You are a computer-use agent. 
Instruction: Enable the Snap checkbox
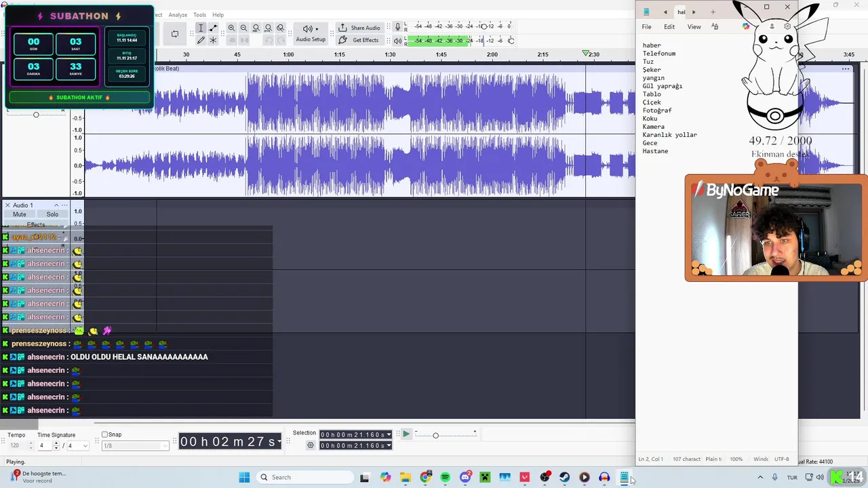104,434
